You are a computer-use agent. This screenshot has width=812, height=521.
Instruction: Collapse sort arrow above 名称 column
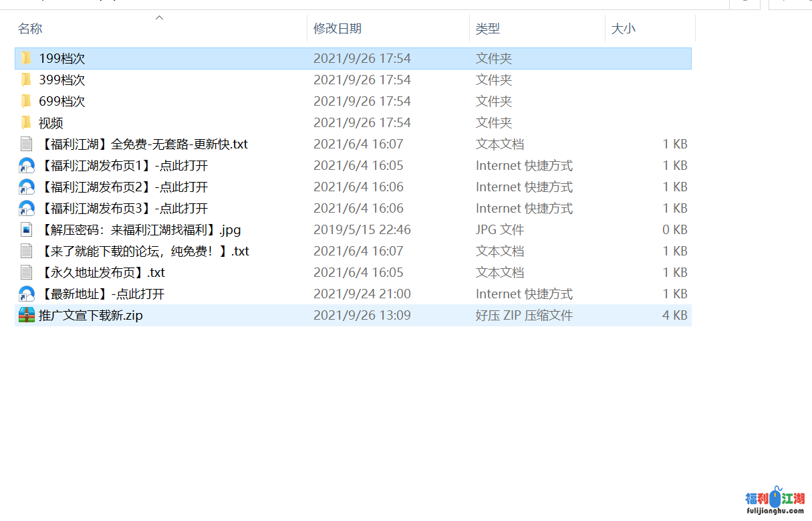point(159,17)
